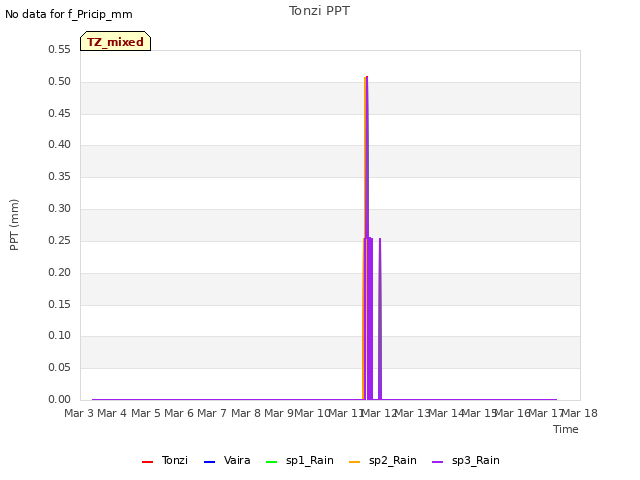The height and width of the screenshot is (480, 640).
Task: Click the purple sp3_Rain color marker
Action: click(x=438, y=462)
